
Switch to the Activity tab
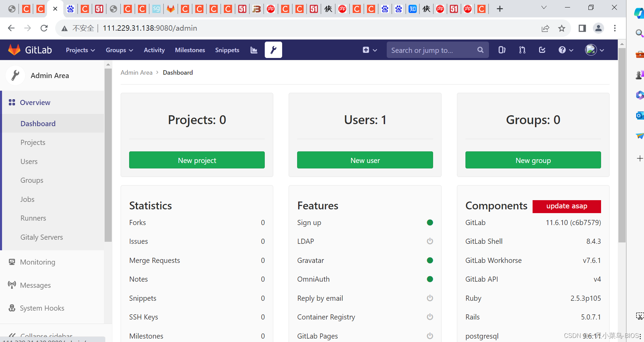point(154,50)
